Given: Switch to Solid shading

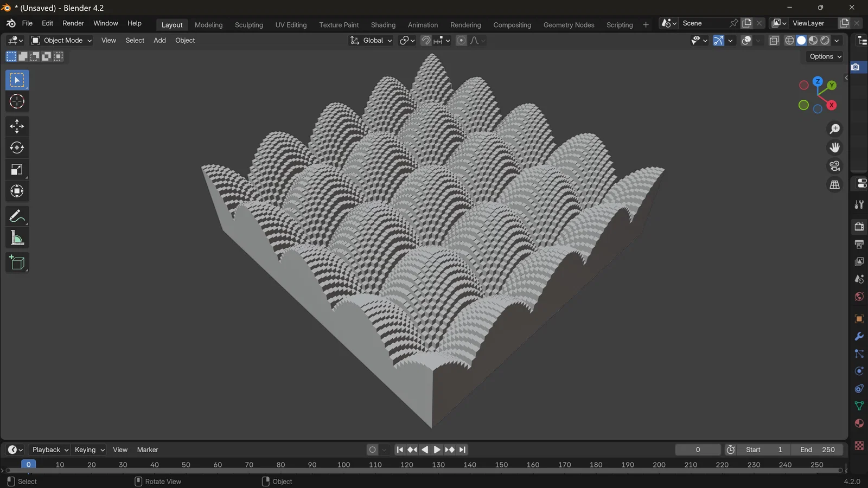Looking at the screenshot, I should [801, 41].
